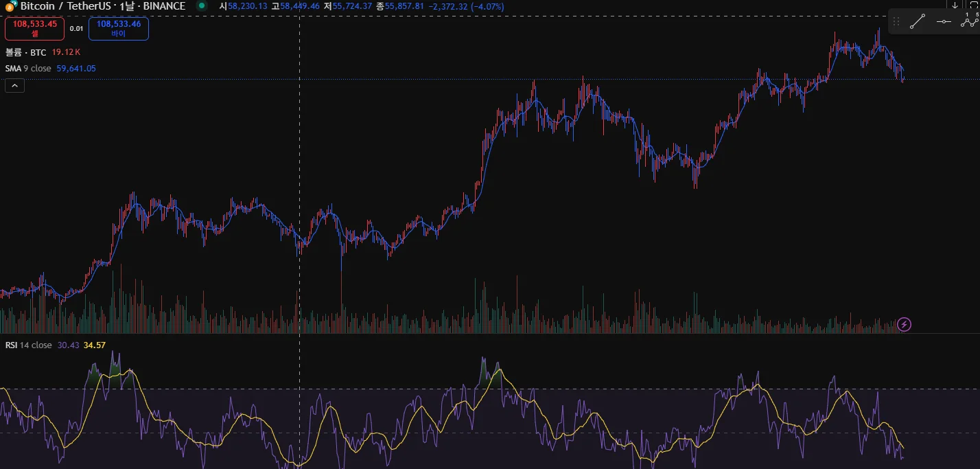
Task: Click the download arrow icon at top right
Action: pos(955,5)
